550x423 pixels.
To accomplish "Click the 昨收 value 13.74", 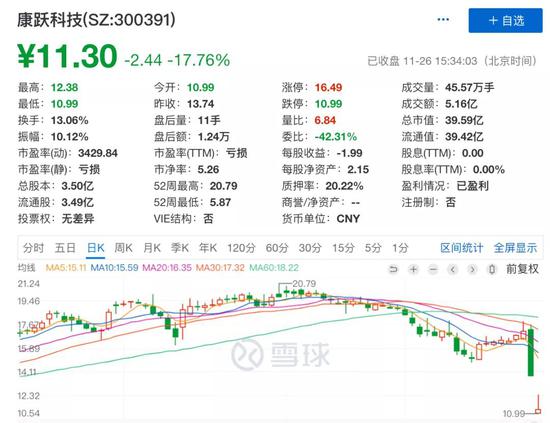I will click(x=200, y=104).
